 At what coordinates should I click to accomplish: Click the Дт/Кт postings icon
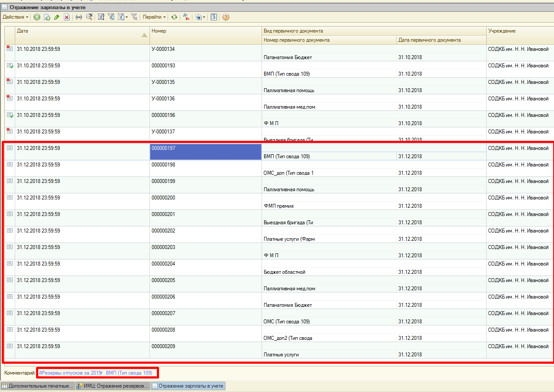click(x=186, y=17)
